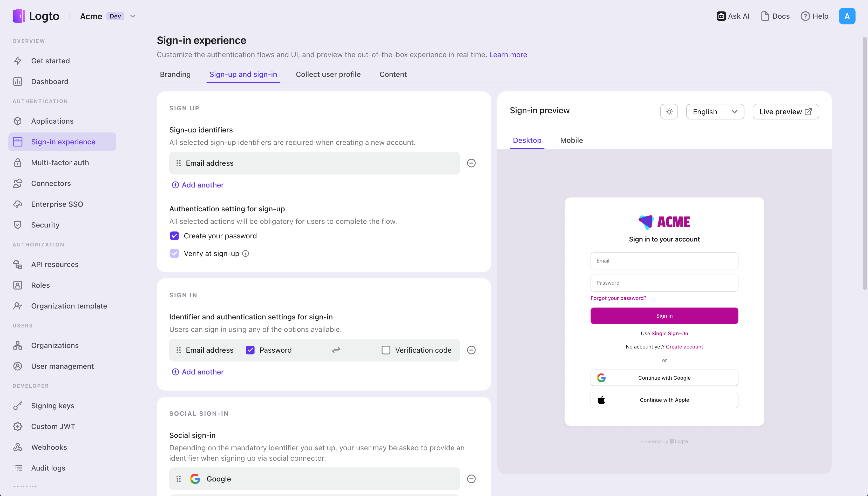
Task: Remove the Email address sign-in method
Action: pos(471,350)
